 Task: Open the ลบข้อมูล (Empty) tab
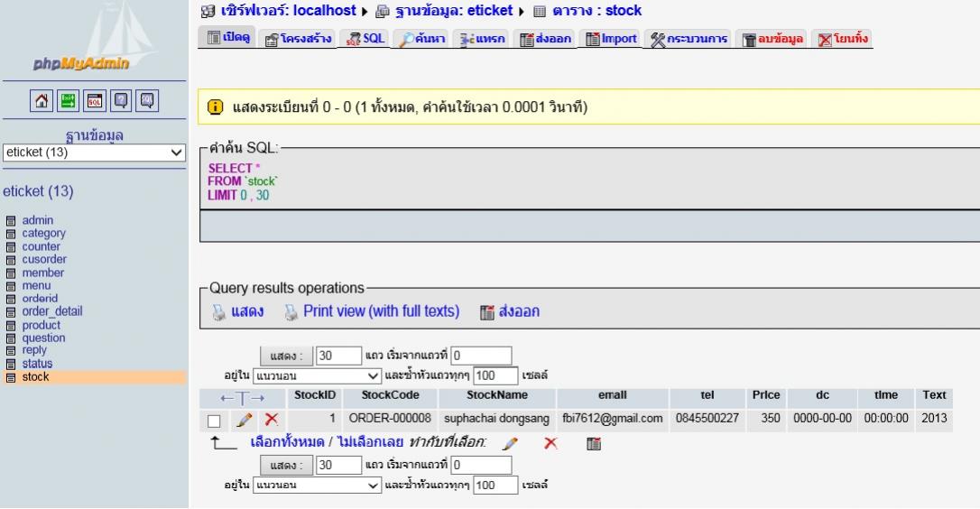(x=772, y=39)
